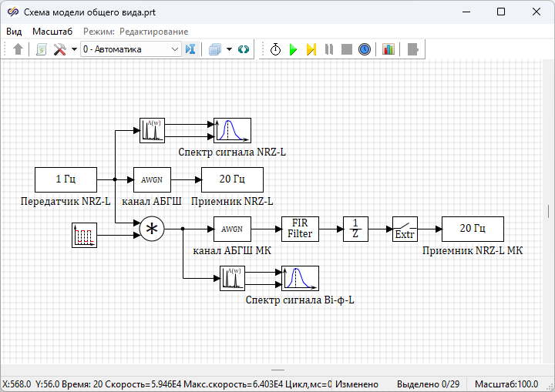
Task: Click the Extr extrapolator block
Action: click(405, 229)
